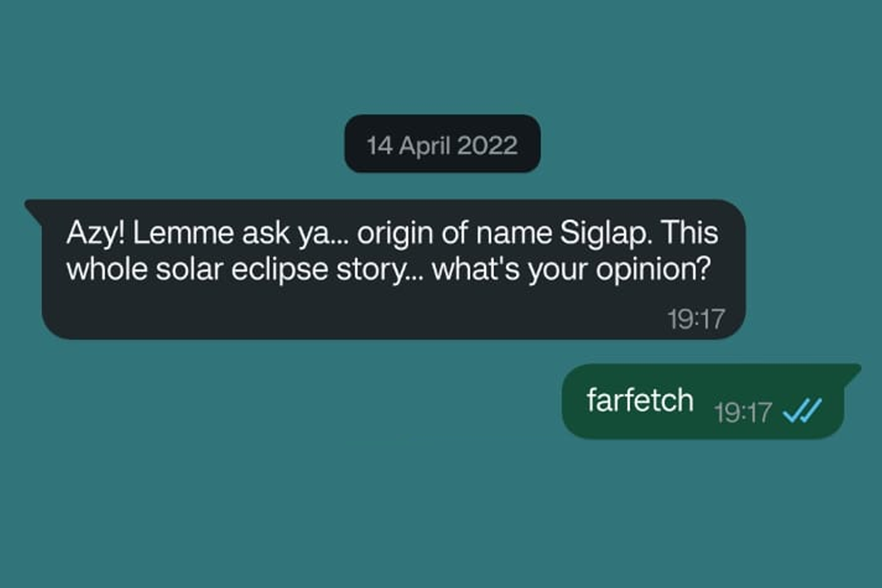Image resolution: width=882 pixels, height=588 pixels.
Task: Click the word "whole" in the message
Action: tap(106, 269)
